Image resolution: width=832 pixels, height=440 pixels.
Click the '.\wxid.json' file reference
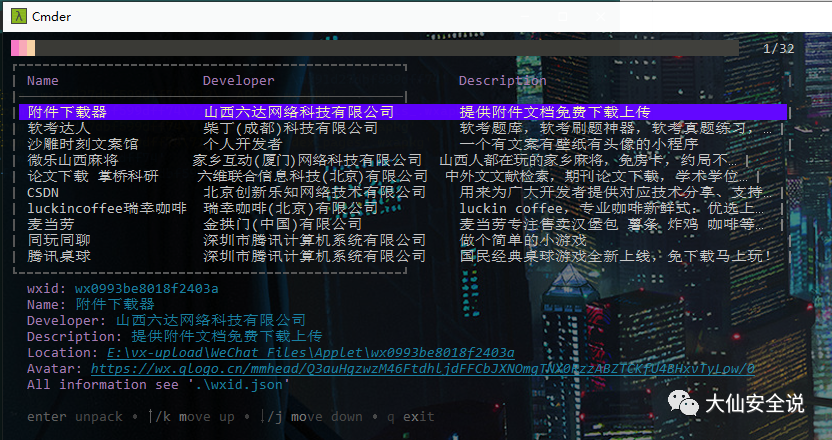point(239,385)
